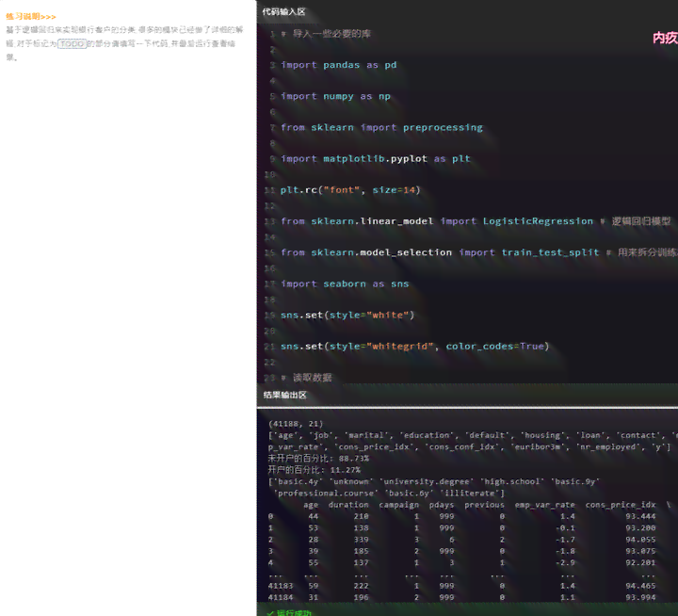Click the 'previous' column header in output

[484, 505]
